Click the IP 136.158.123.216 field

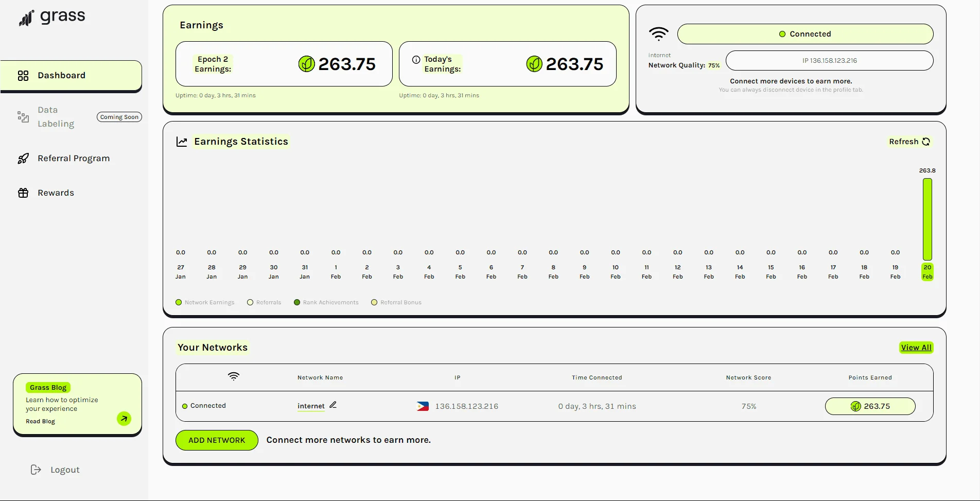829,61
